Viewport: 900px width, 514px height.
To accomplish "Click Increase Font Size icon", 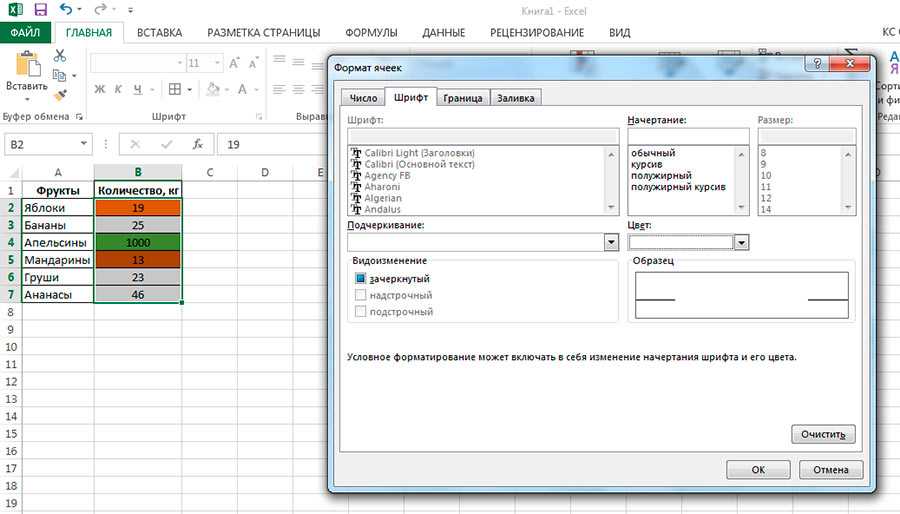I will pos(234,63).
